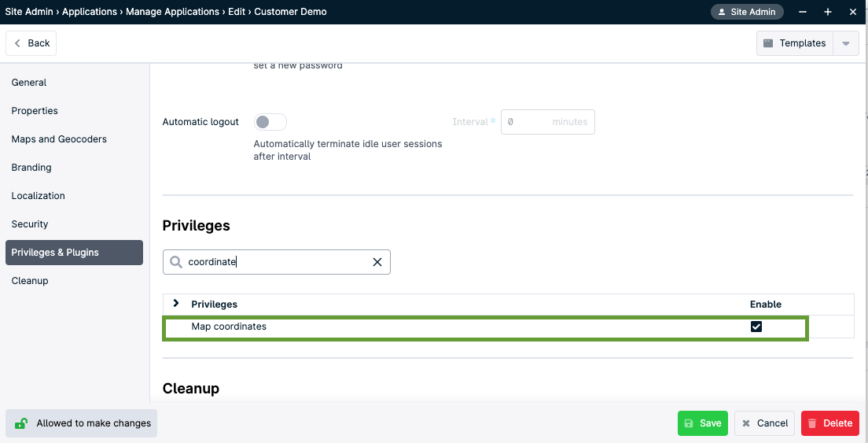This screenshot has width=868, height=443.
Task: Click Customer Demo in breadcrumb
Action: point(290,12)
